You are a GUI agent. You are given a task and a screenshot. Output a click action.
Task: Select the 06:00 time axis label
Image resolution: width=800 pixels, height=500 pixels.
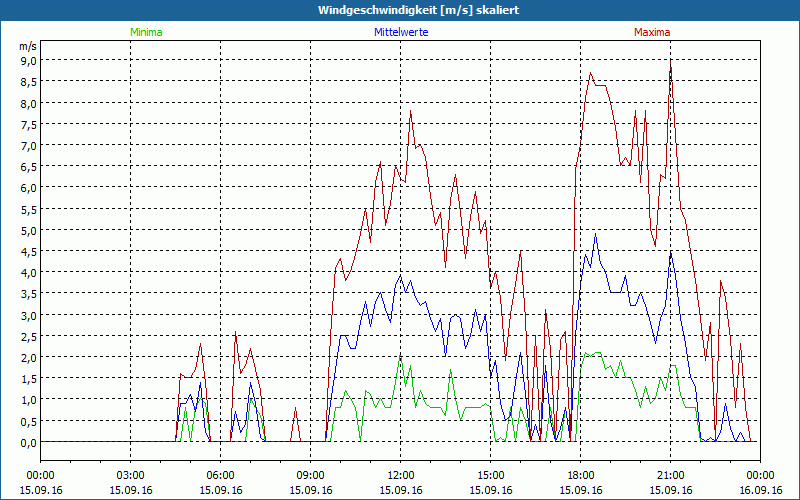click(x=221, y=475)
